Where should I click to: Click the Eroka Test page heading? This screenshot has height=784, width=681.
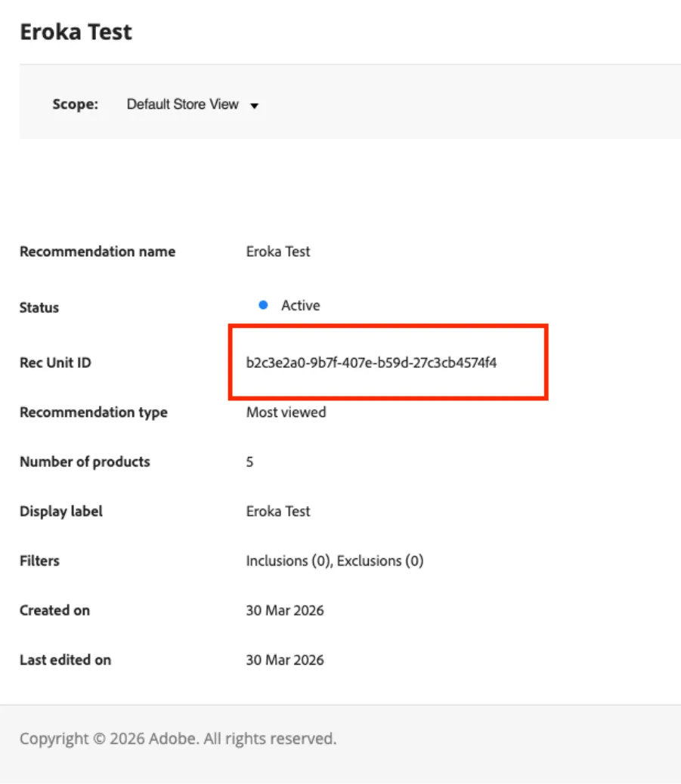(76, 32)
